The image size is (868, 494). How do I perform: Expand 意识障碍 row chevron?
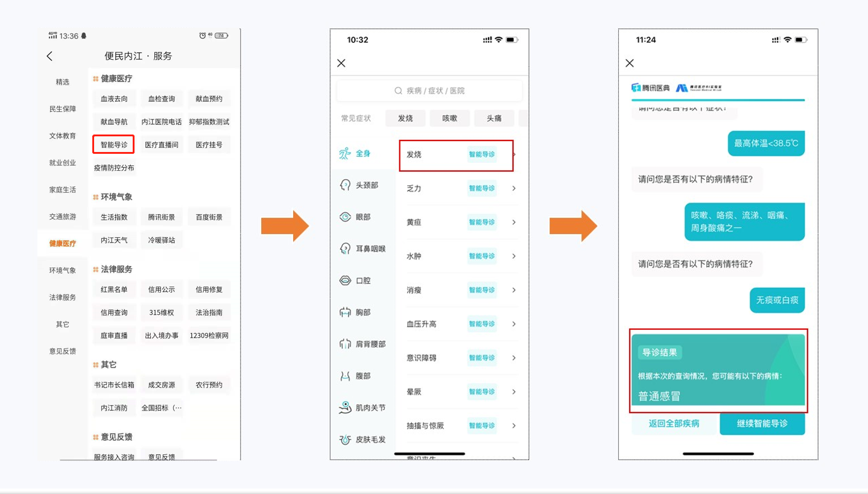click(x=514, y=358)
